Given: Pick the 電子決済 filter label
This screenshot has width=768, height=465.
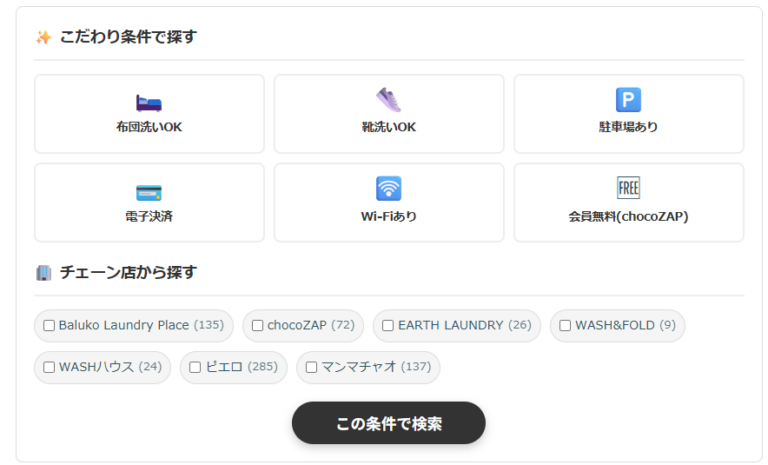Looking at the screenshot, I should 149,216.
